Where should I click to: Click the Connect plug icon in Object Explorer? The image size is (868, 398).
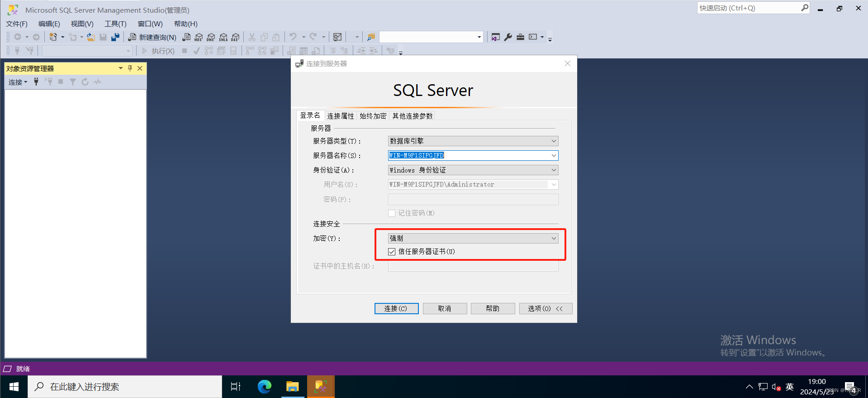point(36,82)
